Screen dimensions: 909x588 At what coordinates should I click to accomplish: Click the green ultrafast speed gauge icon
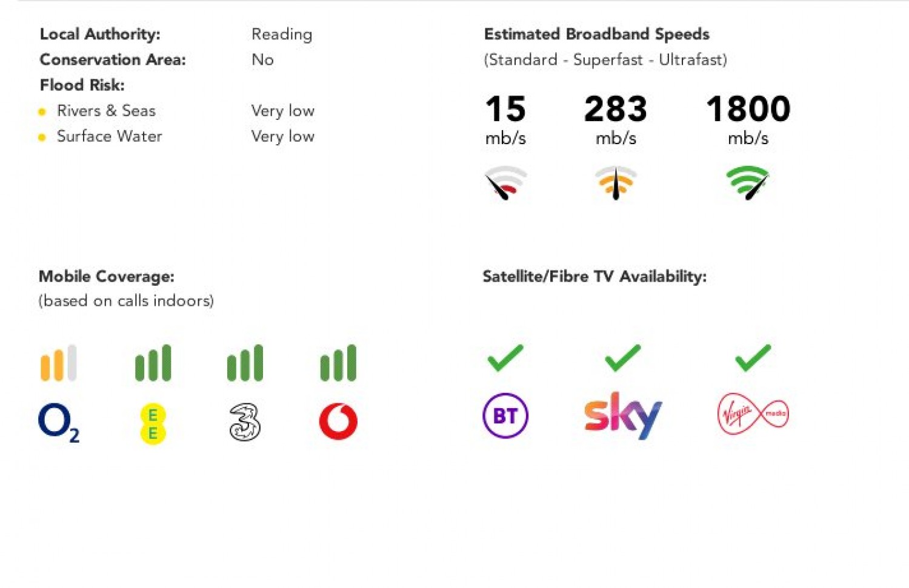tap(748, 183)
